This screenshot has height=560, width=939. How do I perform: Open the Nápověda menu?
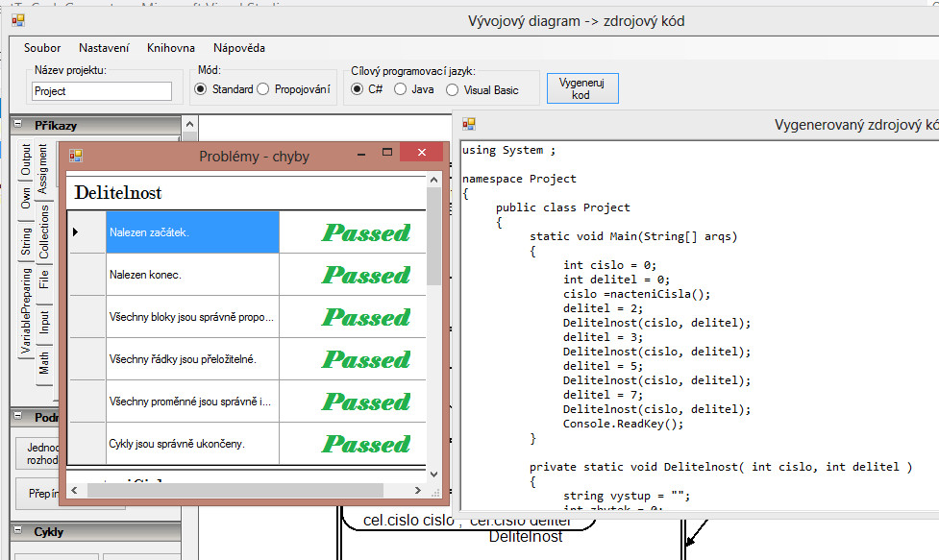[239, 48]
